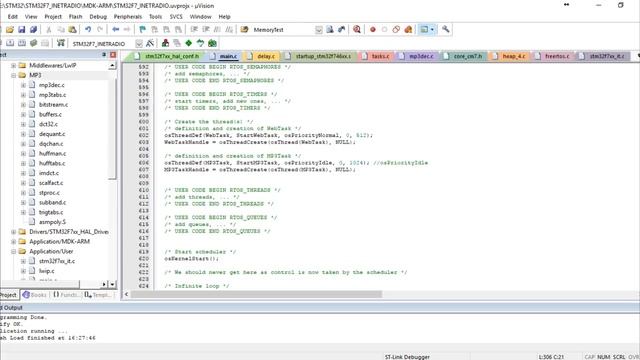Screen dimensions: 640x360
Task: Open the STM32F7_INETRADIO target dropdown
Action: [139, 44]
